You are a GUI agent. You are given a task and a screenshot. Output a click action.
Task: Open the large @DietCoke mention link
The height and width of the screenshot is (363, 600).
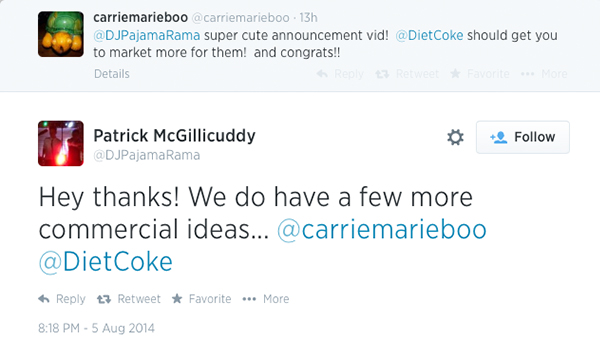pyautogui.click(x=106, y=262)
